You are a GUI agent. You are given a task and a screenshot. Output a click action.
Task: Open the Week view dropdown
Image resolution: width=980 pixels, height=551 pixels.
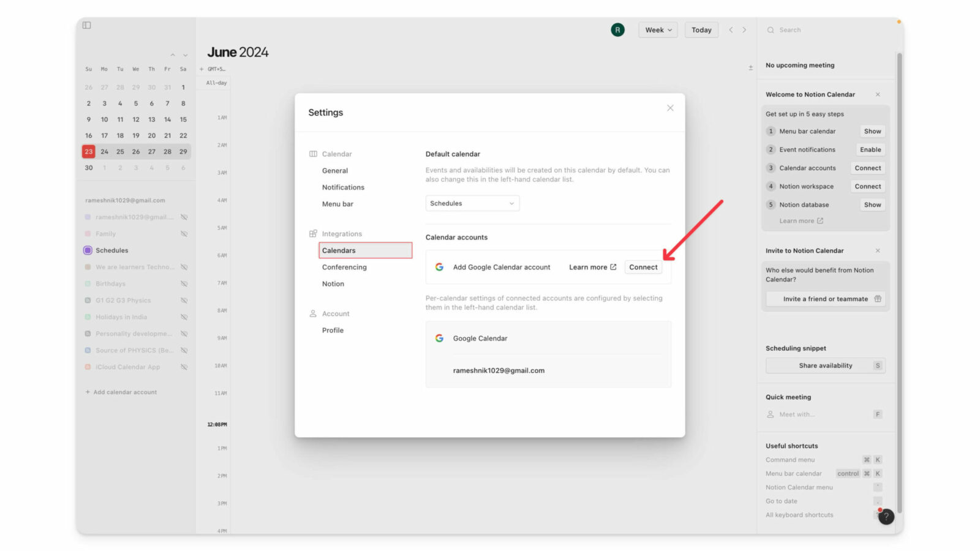658,30
